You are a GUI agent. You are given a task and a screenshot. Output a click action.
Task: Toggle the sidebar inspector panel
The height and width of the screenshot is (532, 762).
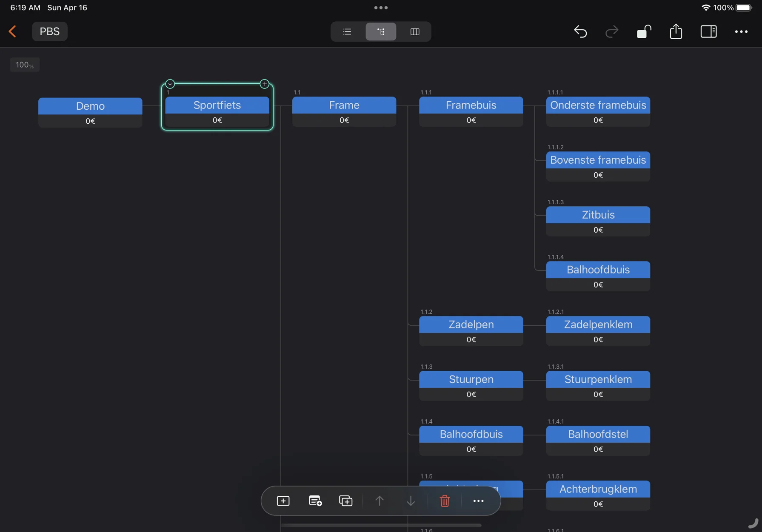[708, 31]
